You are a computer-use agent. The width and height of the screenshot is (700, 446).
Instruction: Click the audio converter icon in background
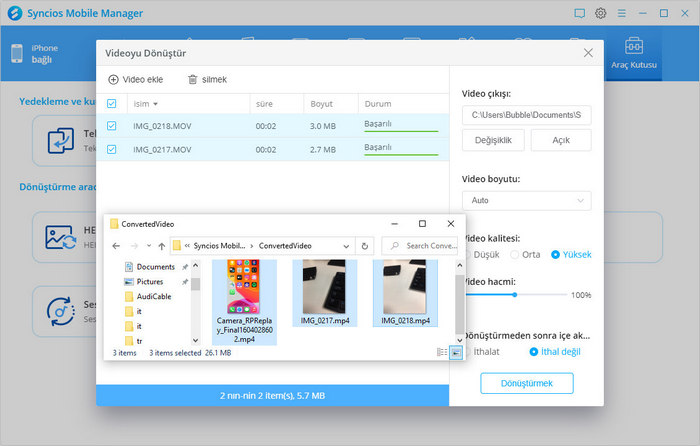coord(60,311)
